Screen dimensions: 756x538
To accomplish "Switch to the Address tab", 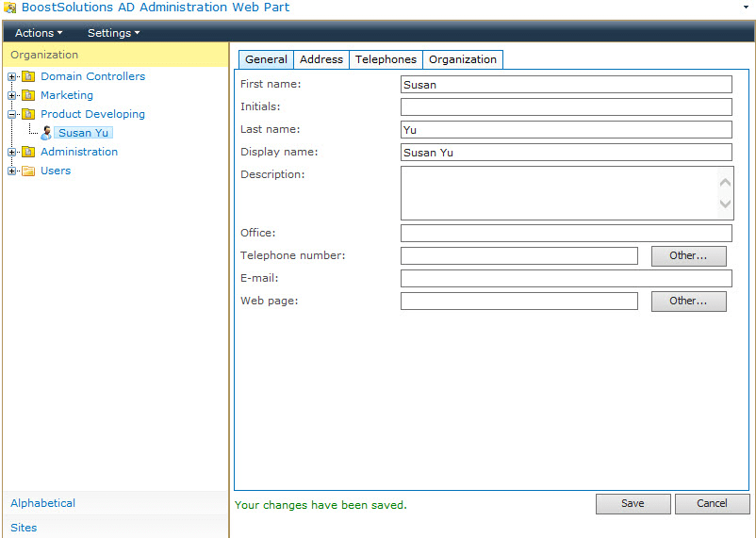I will [321, 59].
